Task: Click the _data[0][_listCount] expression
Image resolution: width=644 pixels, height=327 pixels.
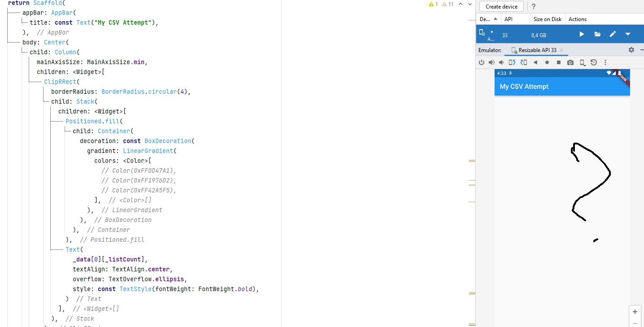Action: coord(109,259)
